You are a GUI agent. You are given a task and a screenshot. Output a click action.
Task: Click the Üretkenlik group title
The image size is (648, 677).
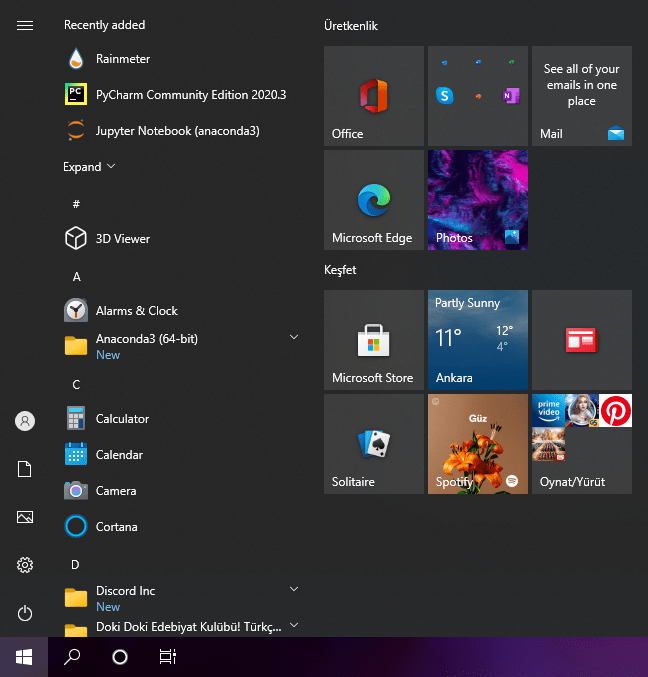351,26
